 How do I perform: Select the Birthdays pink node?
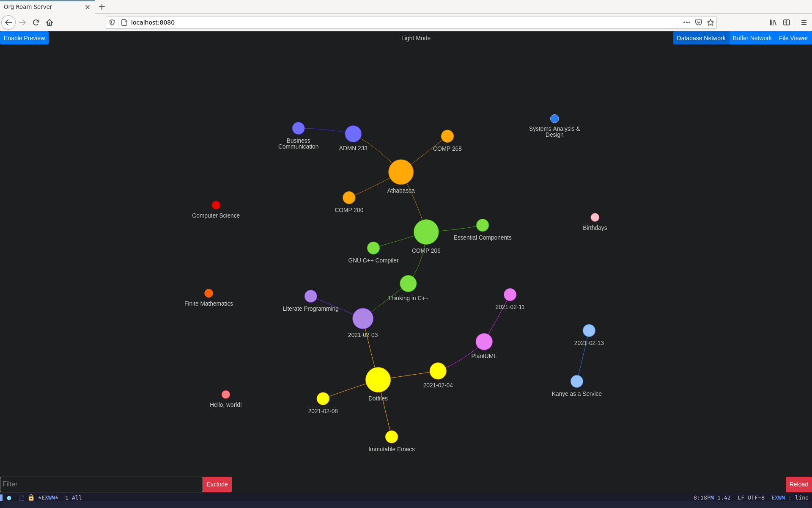593,217
